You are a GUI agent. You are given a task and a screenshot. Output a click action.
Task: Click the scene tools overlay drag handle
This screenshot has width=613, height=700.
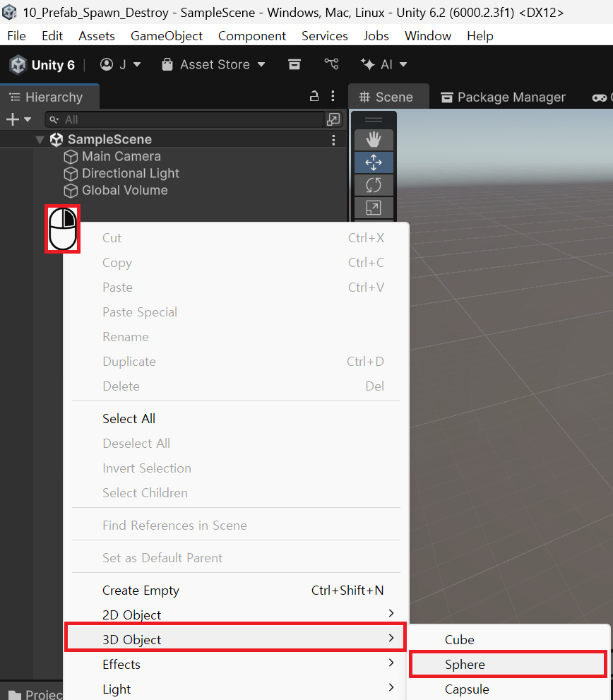[x=374, y=119]
